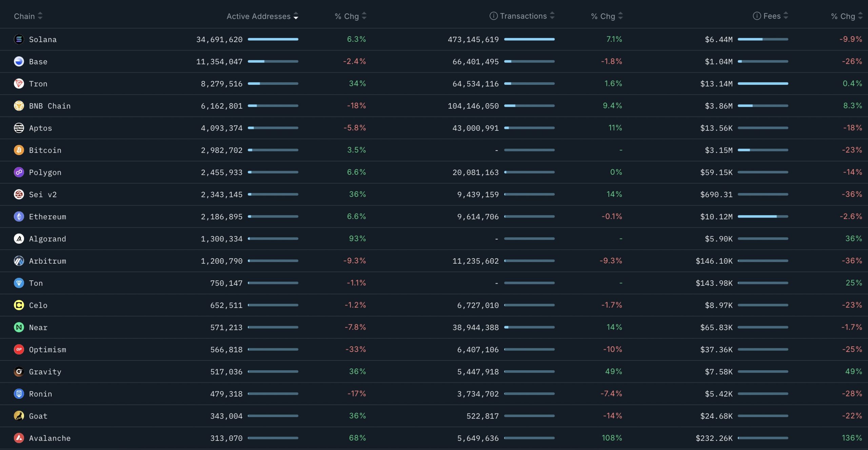
Task: Sort Active Addresses % Chg arrows
Action: 364,16
